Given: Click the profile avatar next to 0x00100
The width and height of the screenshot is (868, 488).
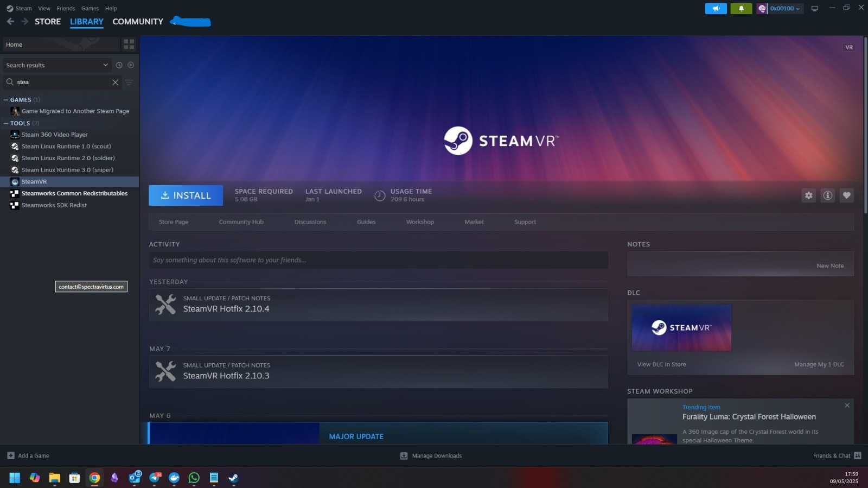Looking at the screenshot, I should [762, 9].
